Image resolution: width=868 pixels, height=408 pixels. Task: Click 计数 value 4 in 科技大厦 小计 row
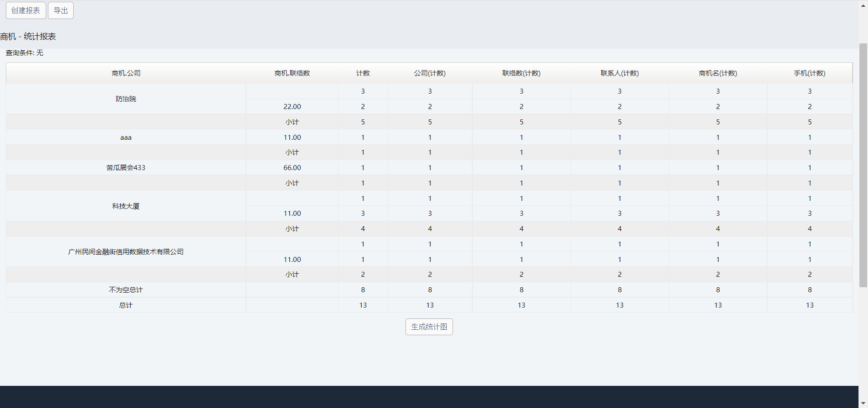click(x=363, y=228)
